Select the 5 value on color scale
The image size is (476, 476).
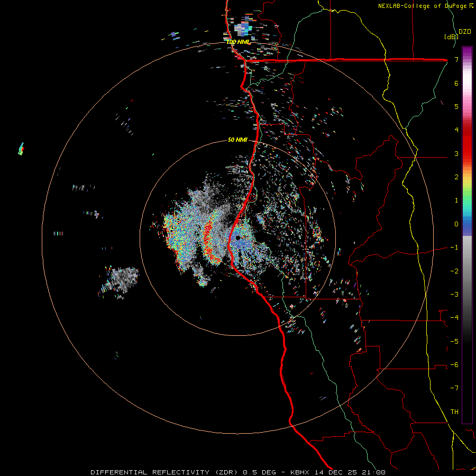[456, 106]
